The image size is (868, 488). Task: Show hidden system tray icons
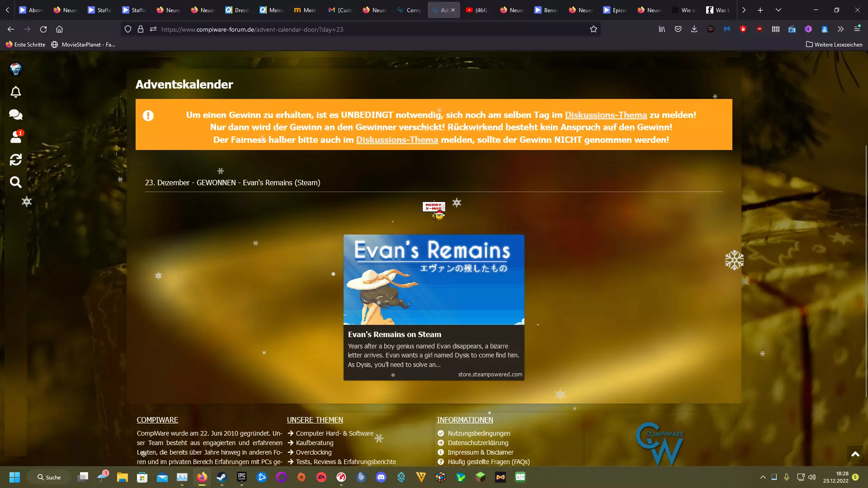763,477
